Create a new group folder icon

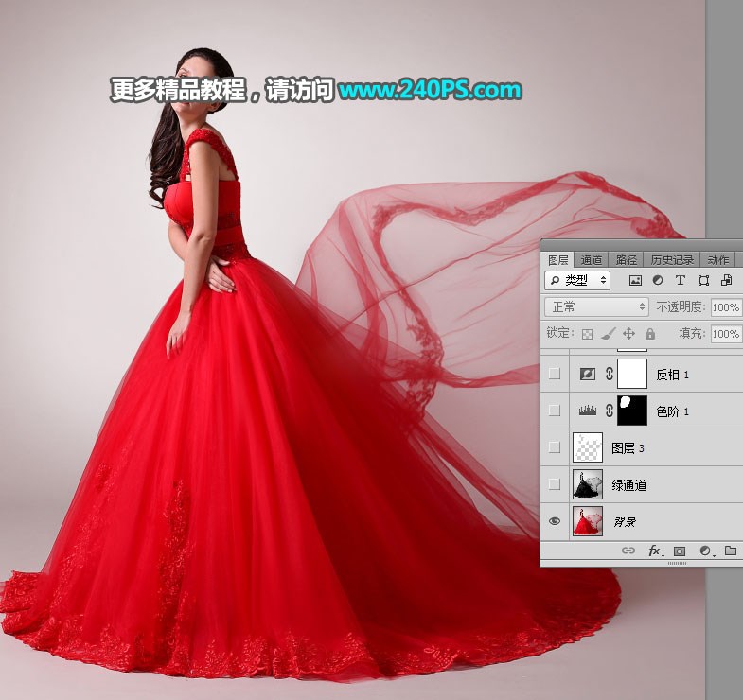[730, 551]
